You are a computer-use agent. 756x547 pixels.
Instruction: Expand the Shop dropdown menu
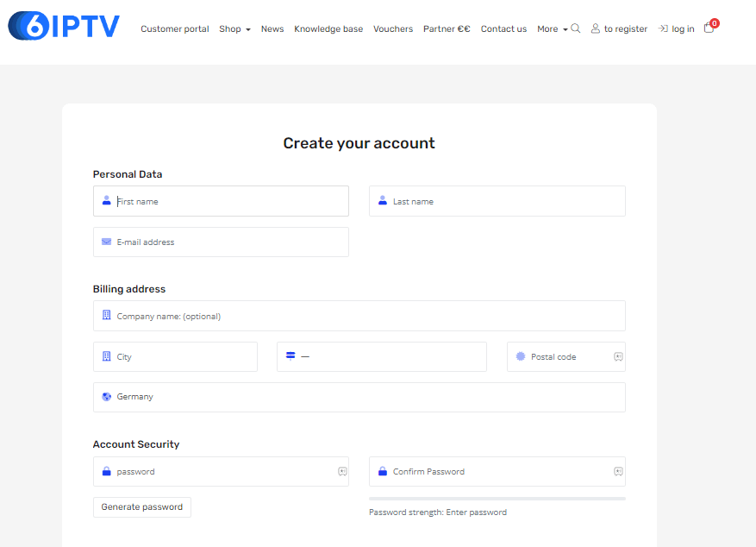[x=234, y=29]
